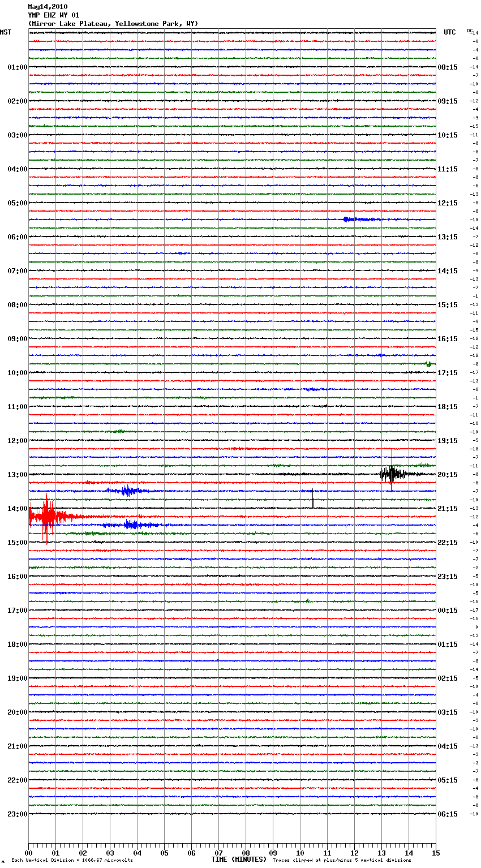Select the 21:00 MST hour label
Viewport: 481px width, 868px height.
tap(18, 746)
